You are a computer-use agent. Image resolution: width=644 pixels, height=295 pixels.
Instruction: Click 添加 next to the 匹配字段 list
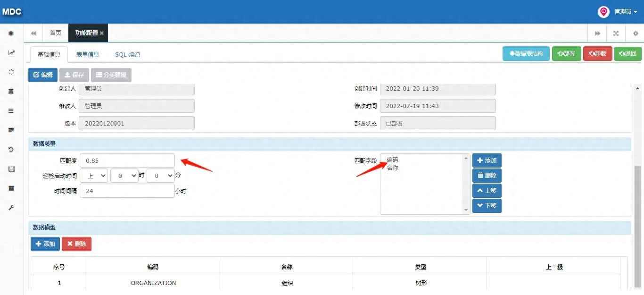(x=487, y=160)
